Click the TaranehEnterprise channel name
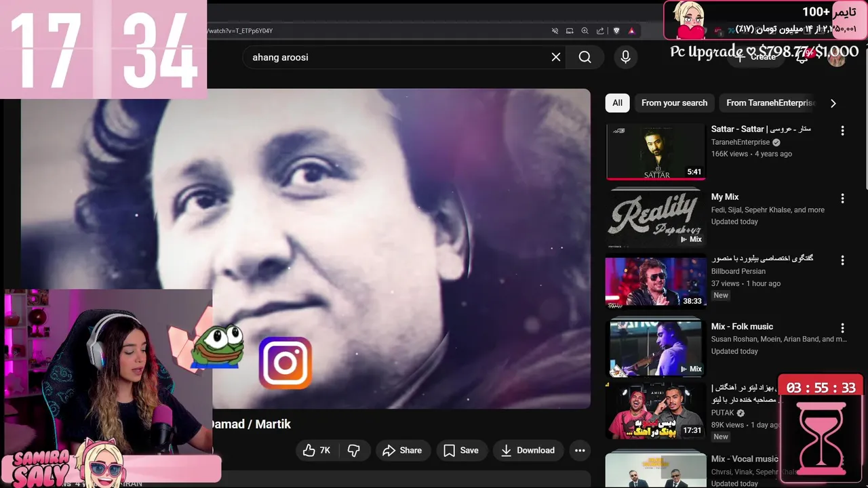This screenshot has height=488, width=868. tap(741, 142)
